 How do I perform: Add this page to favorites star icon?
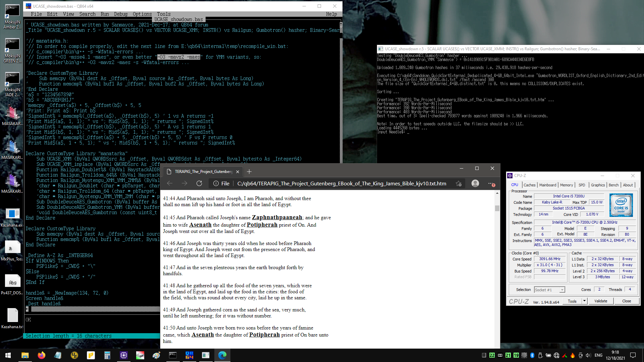point(459,183)
